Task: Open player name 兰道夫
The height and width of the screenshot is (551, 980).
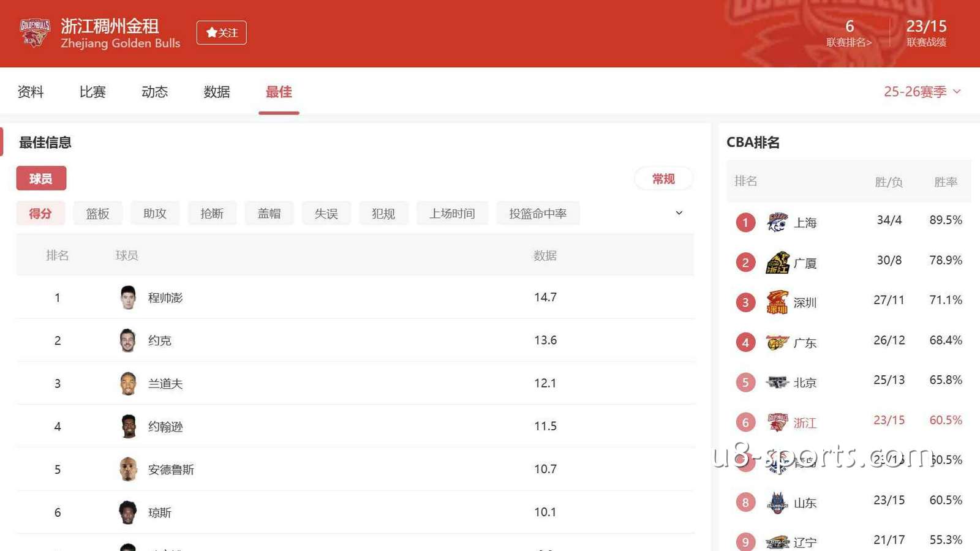Action: (165, 383)
